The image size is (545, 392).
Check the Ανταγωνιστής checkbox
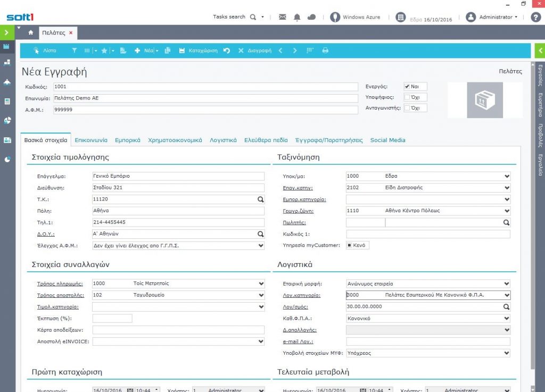[x=407, y=108]
